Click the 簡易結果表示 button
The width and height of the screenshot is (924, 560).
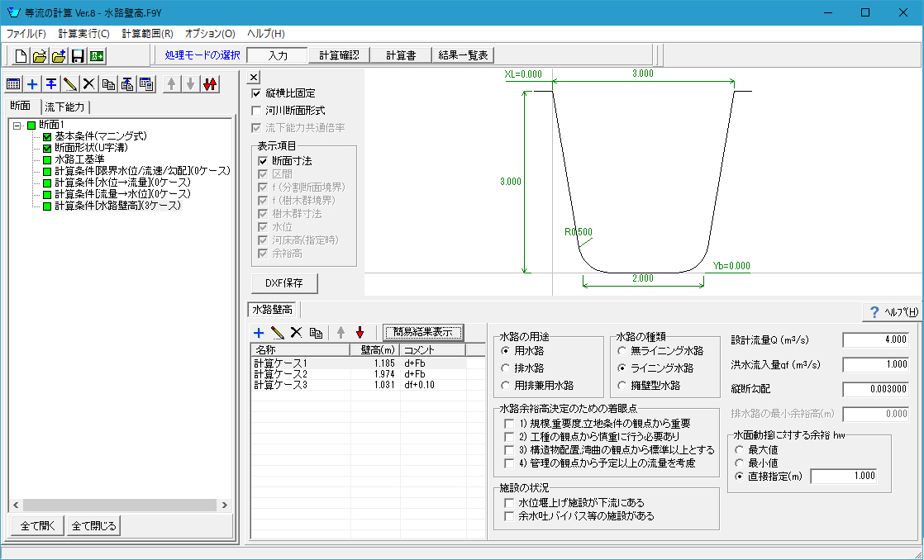tap(422, 332)
